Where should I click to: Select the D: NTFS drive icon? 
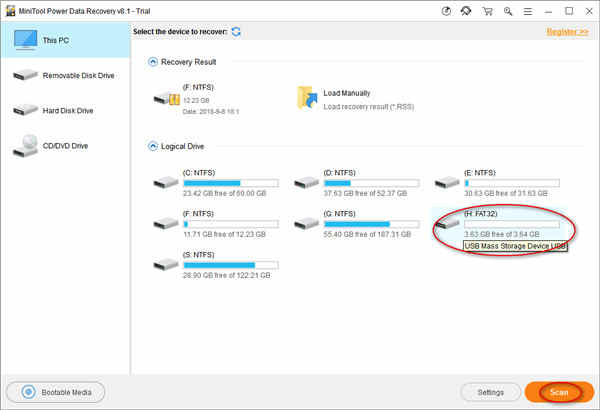(306, 183)
